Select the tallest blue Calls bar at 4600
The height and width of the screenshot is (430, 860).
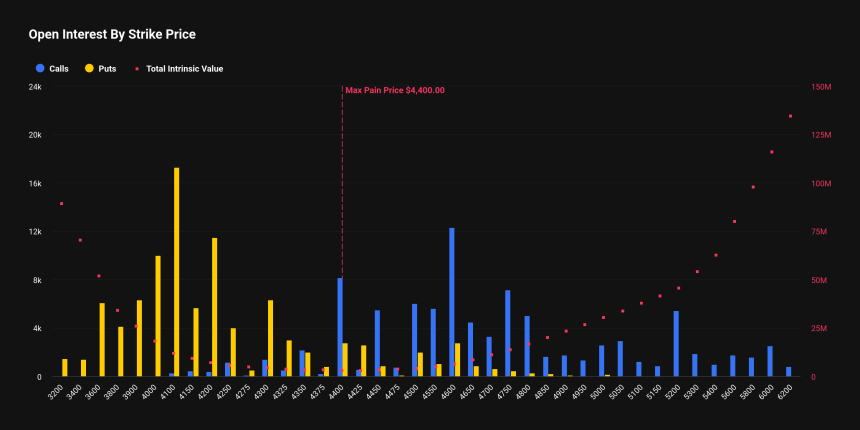tap(452, 302)
